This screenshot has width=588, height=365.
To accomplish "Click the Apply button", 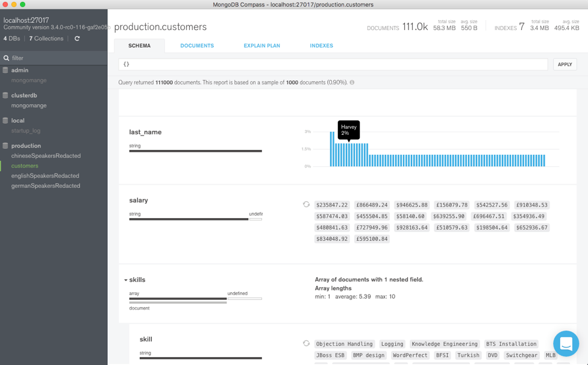I will pyautogui.click(x=565, y=64).
